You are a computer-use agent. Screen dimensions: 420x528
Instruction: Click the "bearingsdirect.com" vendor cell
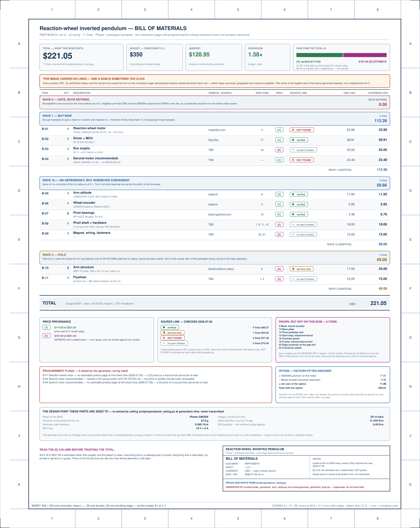point(220,215)
